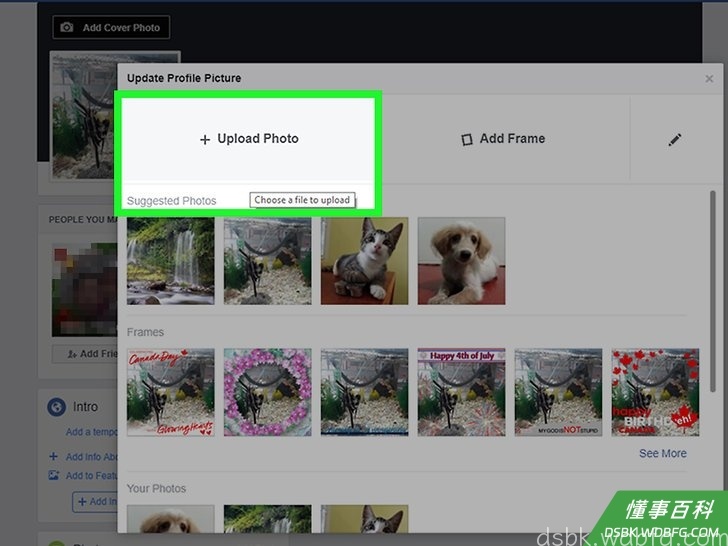Click the dialog's vertical scrollbar
Viewport: 728px width, 546px height.
coord(713,292)
